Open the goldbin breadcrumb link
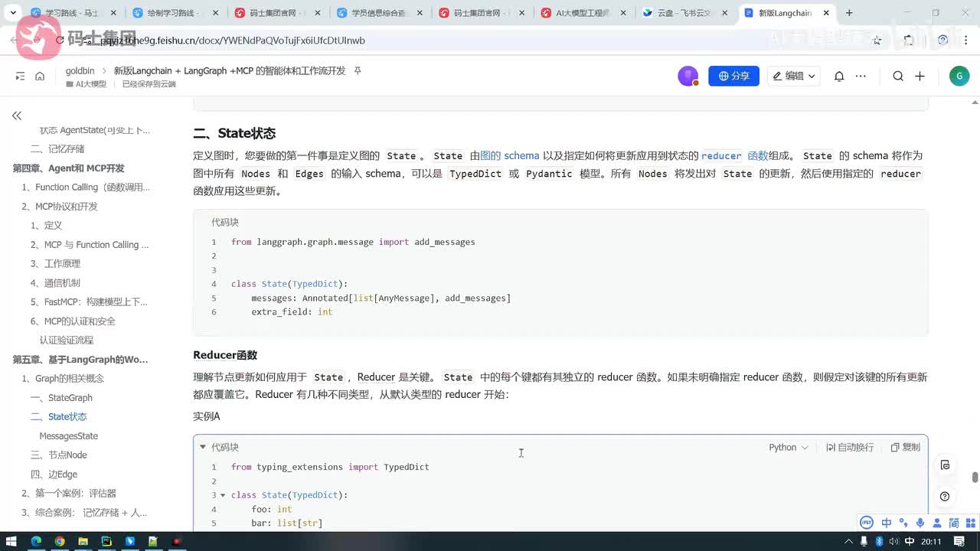 click(x=80, y=70)
